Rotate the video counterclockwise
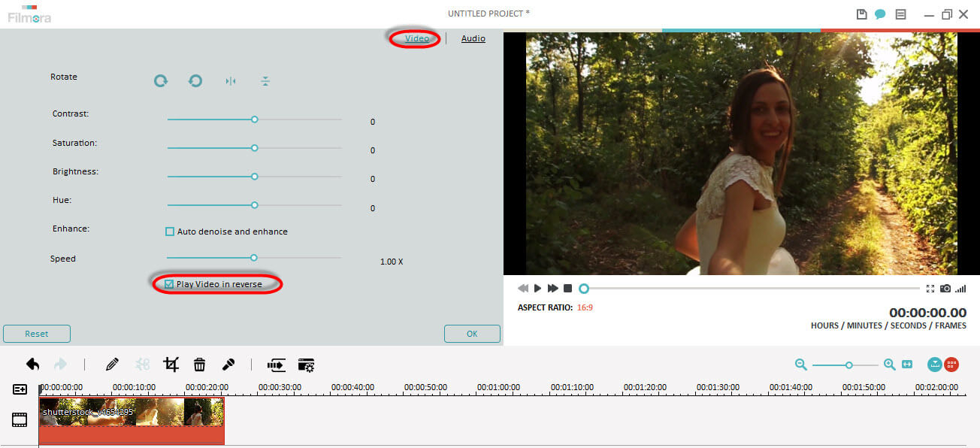The height and width of the screenshot is (448, 980). 195,80
